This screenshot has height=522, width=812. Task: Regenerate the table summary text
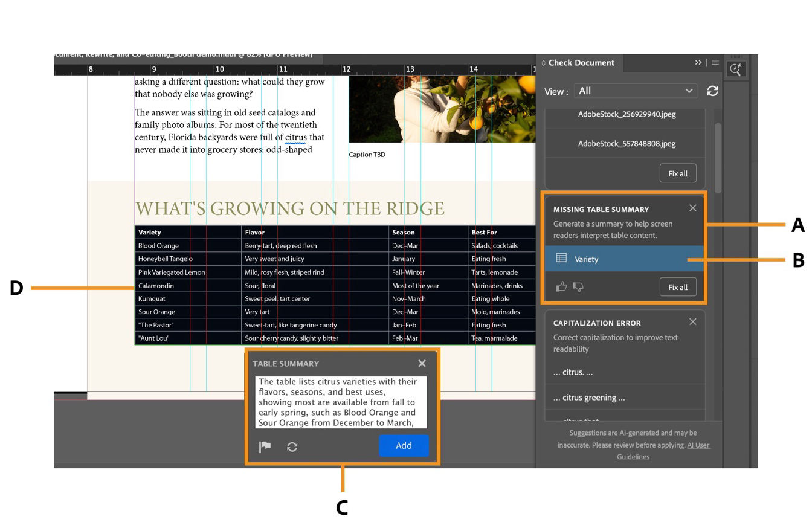292,446
